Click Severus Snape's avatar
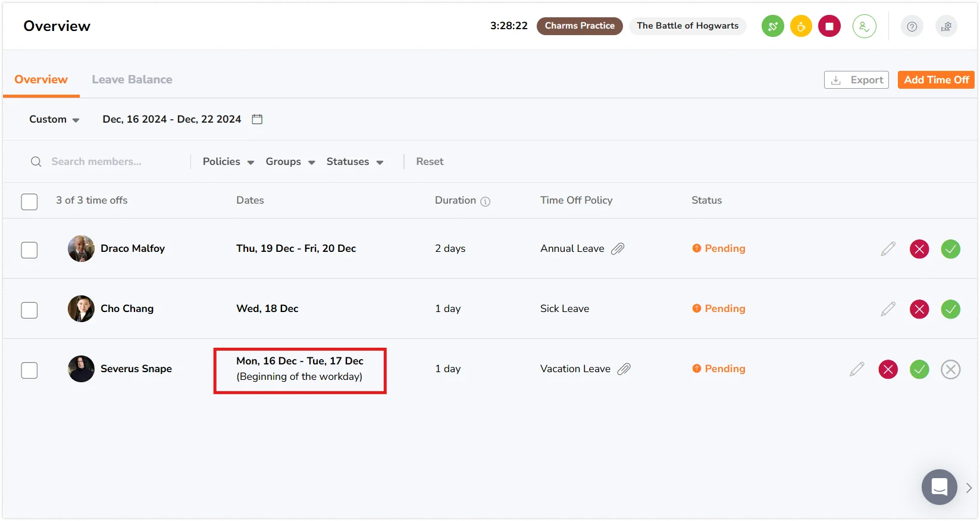This screenshot has width=980, height=521. 81,369
